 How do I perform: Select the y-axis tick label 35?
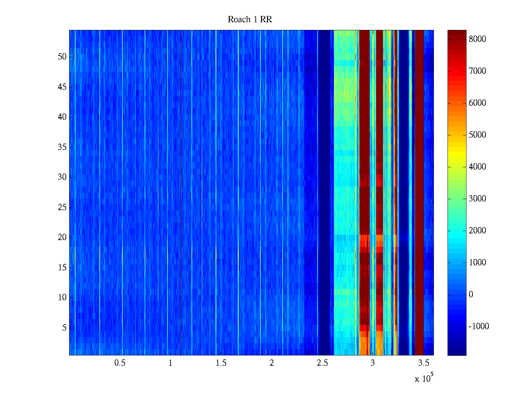pos(62,147)
